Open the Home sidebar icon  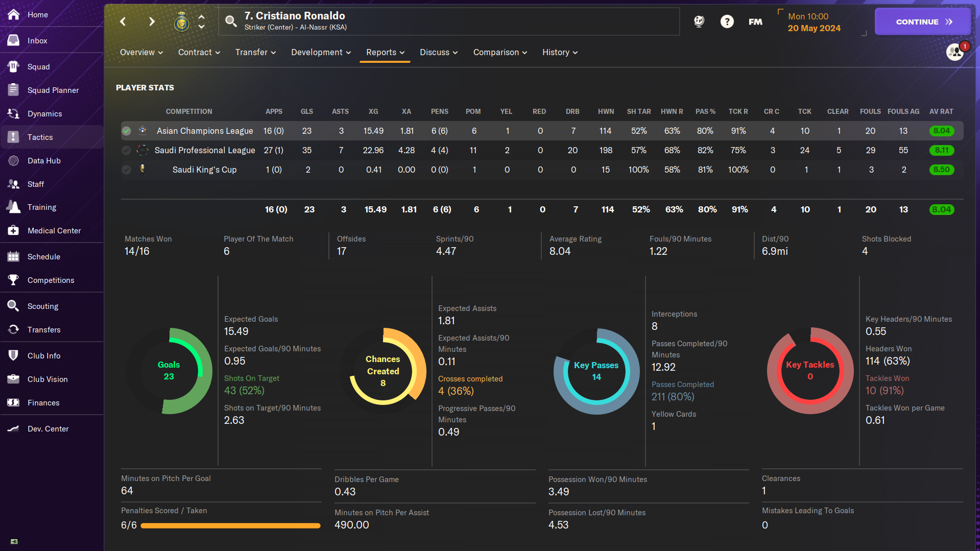[x=14, y=14]
